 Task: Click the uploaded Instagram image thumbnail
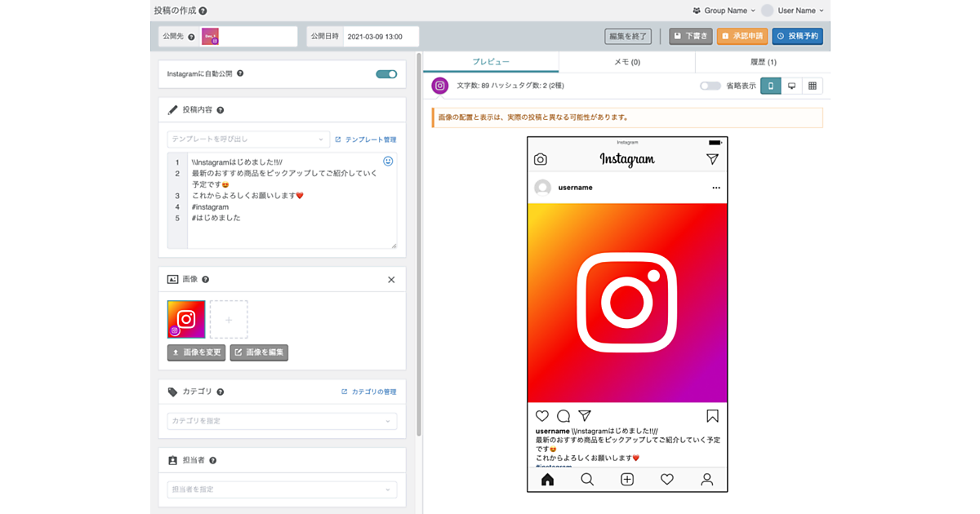coord(186,319)
